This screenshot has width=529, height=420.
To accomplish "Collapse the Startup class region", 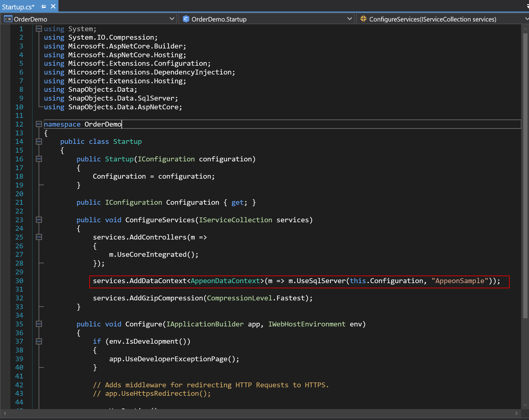I will click(39, 141).
